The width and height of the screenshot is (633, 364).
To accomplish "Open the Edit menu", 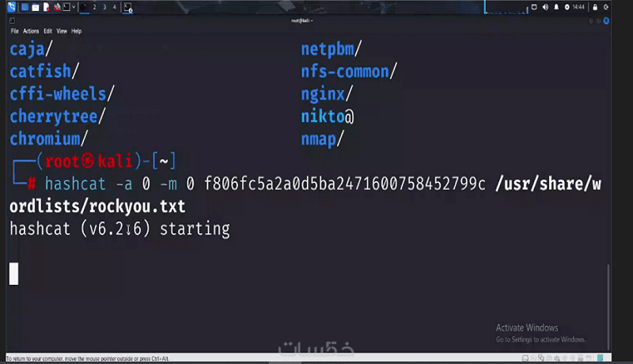I will [x=48, y=31].
